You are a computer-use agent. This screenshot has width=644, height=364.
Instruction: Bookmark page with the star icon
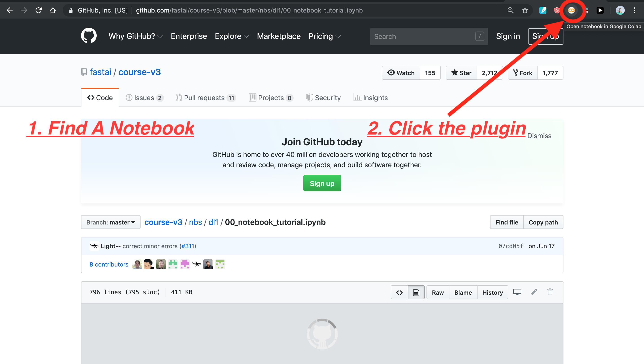(x=525, y=10)
